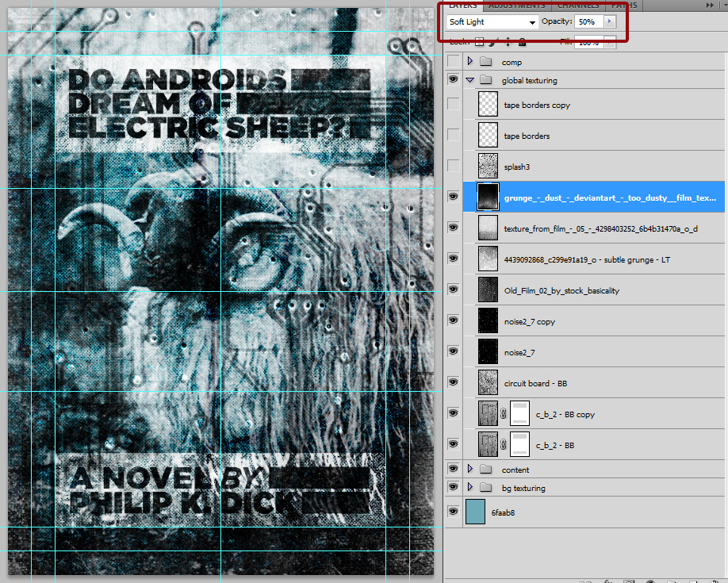Hide the Old_Film_02_by_stock_basicality layer
This screenshot has height=583, width=728.
point(453,290)
